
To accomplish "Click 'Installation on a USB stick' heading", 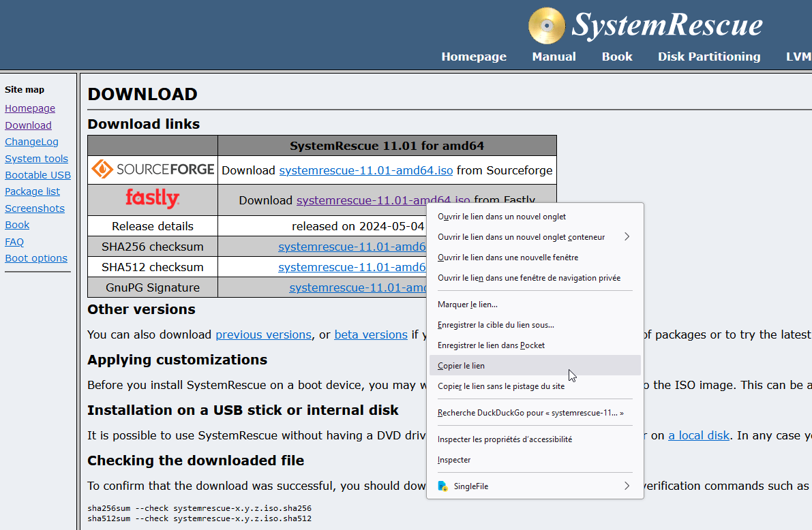I will 243,410.
